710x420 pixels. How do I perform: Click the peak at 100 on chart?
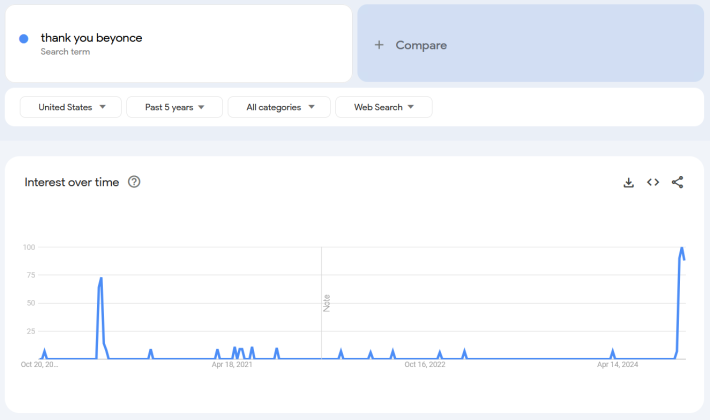pos(681,248)
